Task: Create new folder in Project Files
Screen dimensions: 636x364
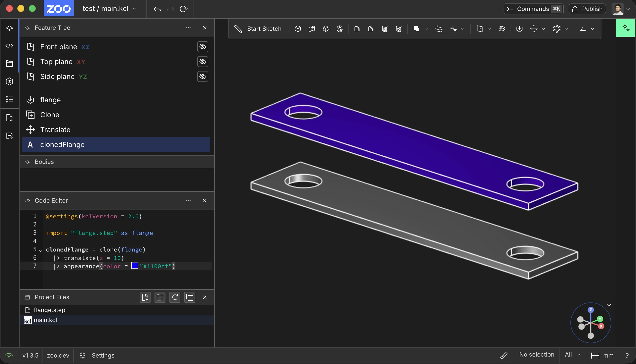Action: coord(160,297)
